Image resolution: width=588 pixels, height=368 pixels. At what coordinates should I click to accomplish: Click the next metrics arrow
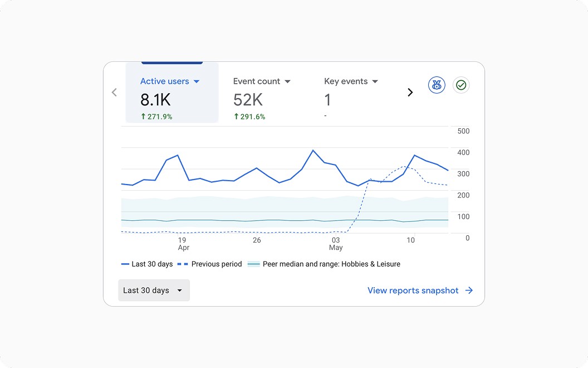[x=410, y=93]
